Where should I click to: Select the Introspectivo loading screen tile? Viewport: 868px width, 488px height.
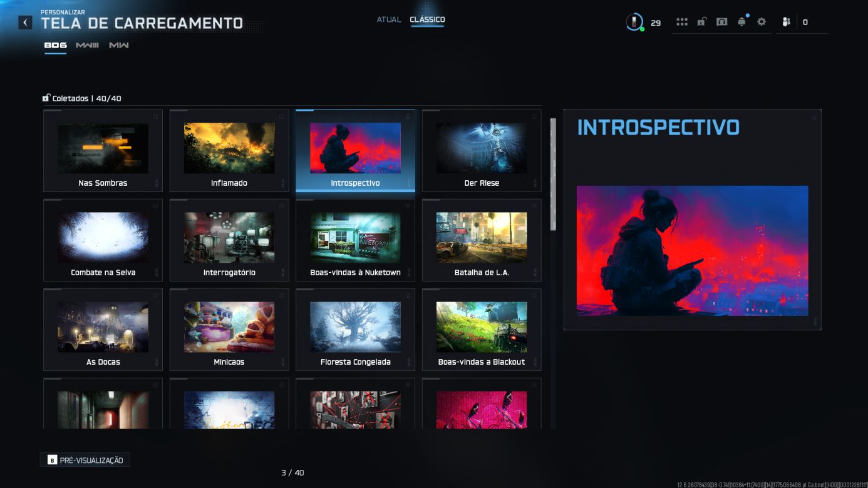click(x=355, y=151)
